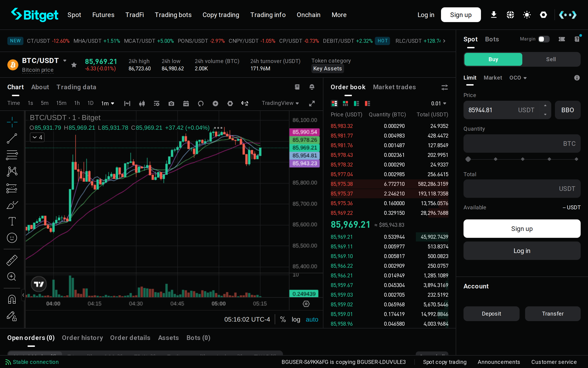Click the Transfer button

(553, 314)
